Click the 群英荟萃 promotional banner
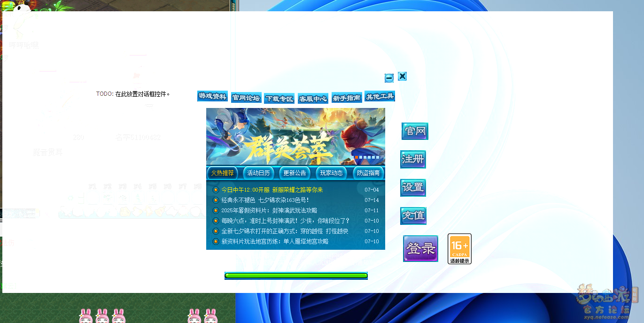 (x=295, y=137)
